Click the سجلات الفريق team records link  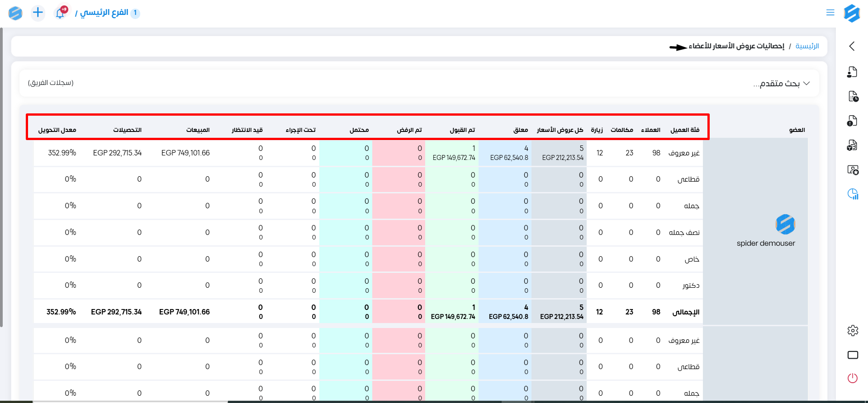tap(51, 83)
